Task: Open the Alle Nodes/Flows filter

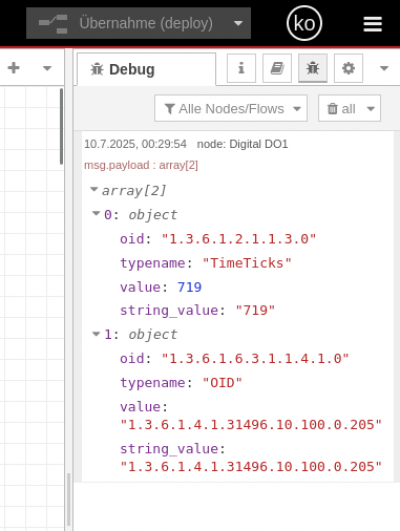Action: [x=231, y=108]
